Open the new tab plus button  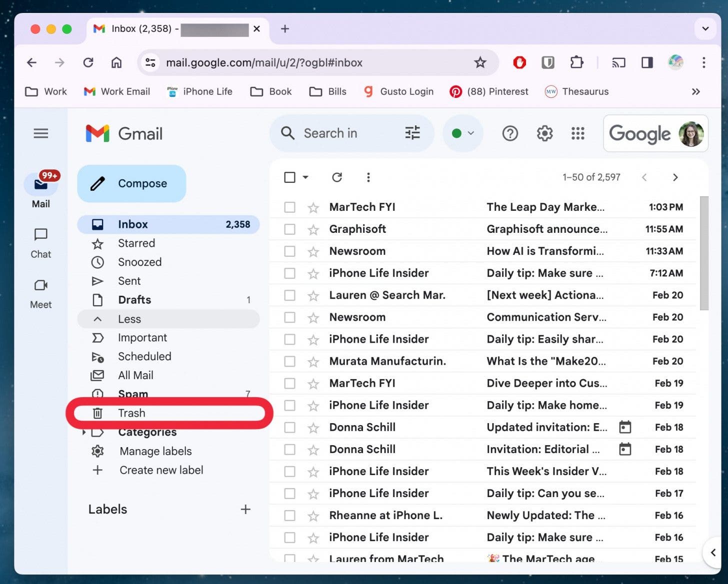point(285,29)
